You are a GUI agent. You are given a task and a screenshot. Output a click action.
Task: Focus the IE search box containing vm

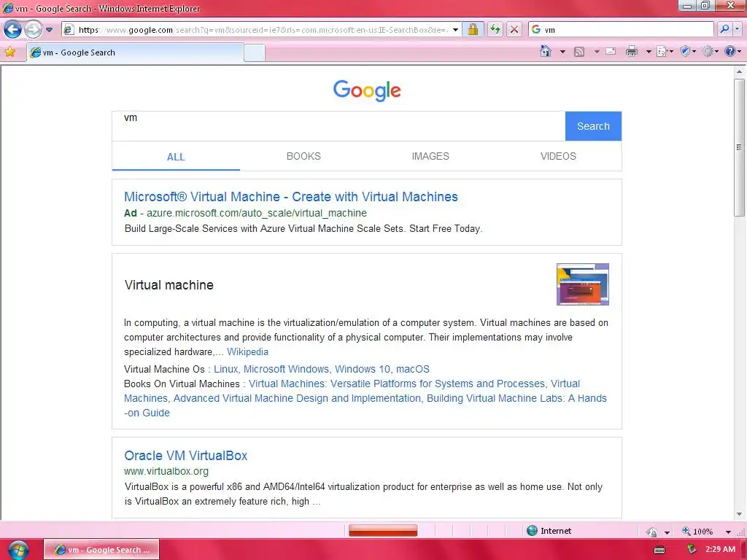[x=621, y=29]
